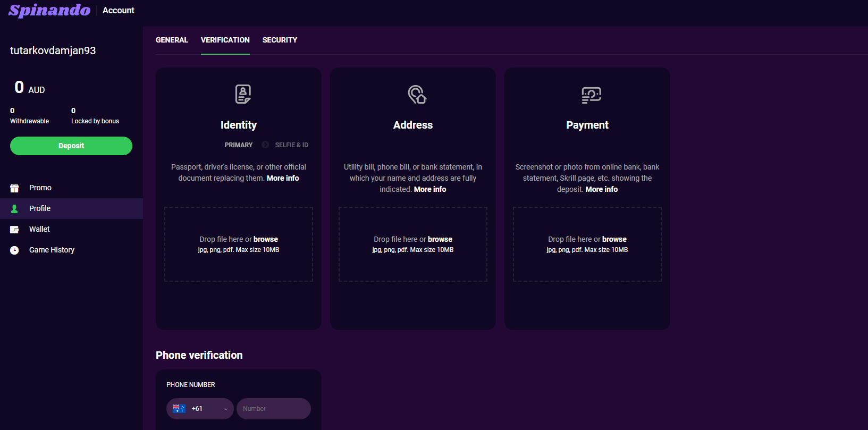Click the PHONE NUMBER label

click(191, 385)
